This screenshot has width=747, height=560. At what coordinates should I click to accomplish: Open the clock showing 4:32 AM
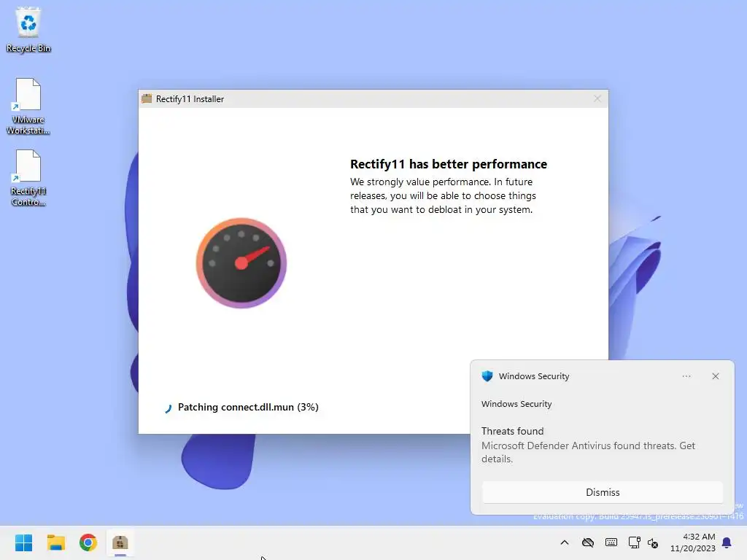[x=693, y=542]
